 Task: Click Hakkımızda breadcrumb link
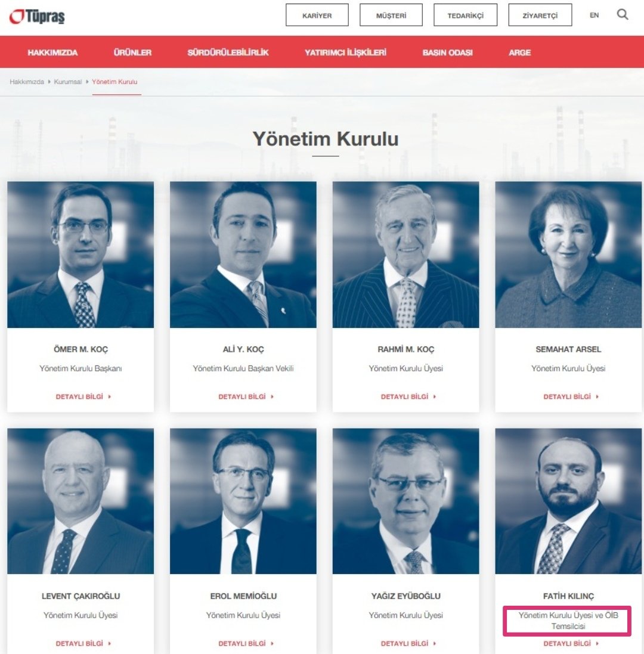point(27,82)
